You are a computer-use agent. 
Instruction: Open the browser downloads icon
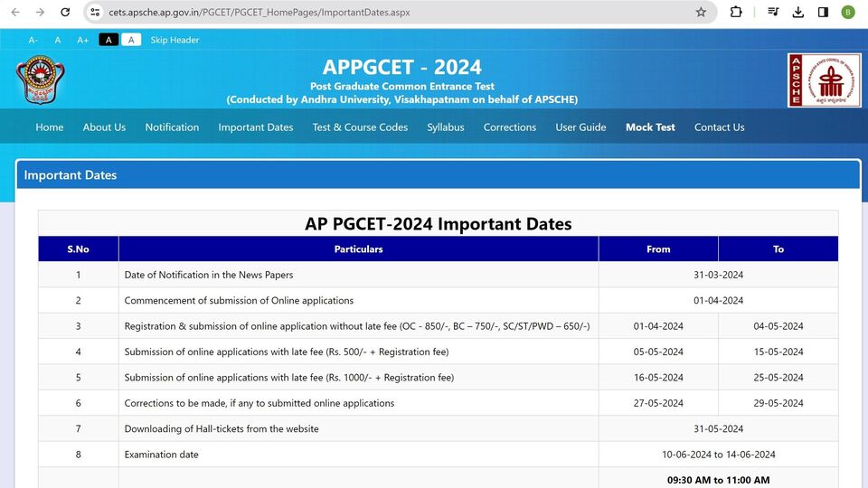tap(797, 12)
